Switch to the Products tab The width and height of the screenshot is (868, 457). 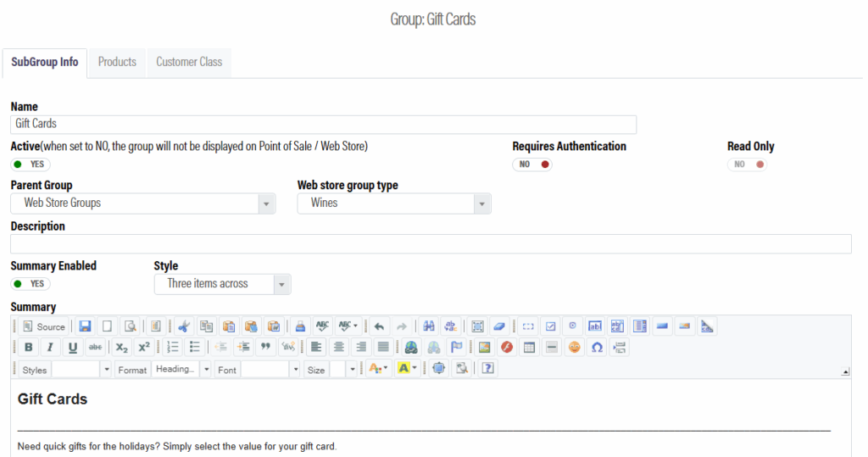click(x=117, y=62)
